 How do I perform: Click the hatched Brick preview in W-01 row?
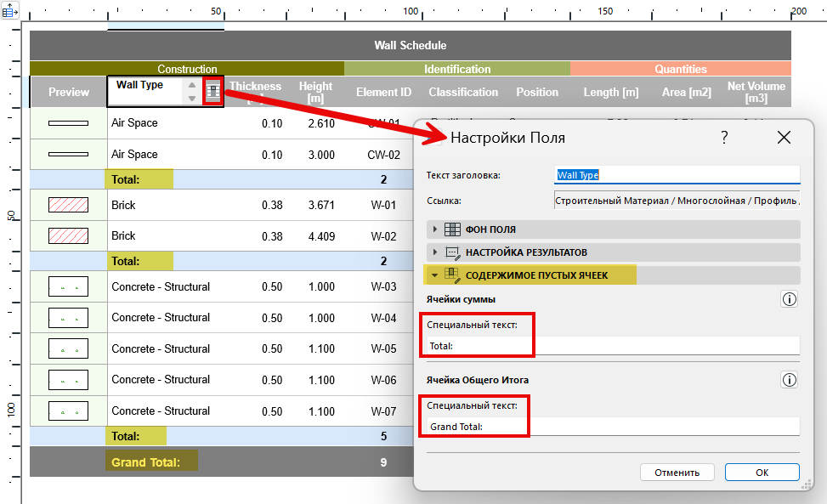[x=69, y=205]
